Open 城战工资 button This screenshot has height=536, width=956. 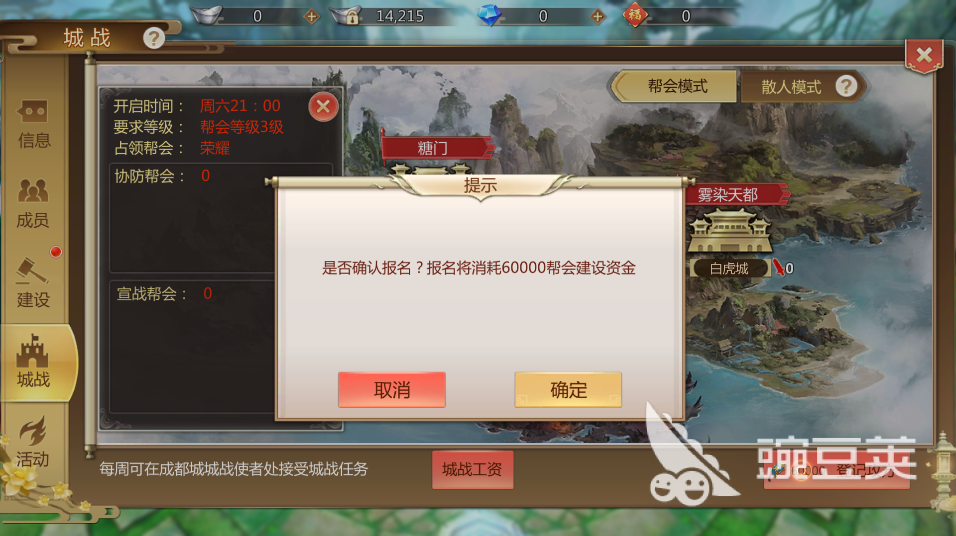click(x=473, y=470)
